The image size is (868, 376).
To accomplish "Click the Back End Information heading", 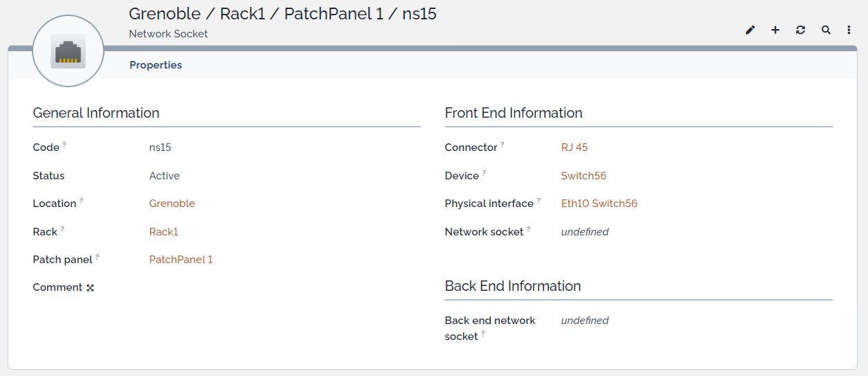I will (513, 286).
